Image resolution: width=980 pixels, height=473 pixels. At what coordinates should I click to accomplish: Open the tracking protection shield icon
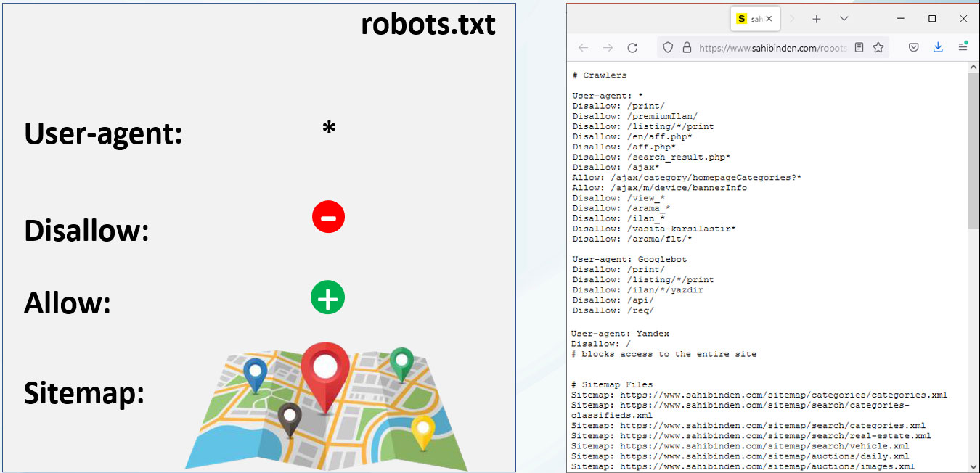click(x=668, y=48)
